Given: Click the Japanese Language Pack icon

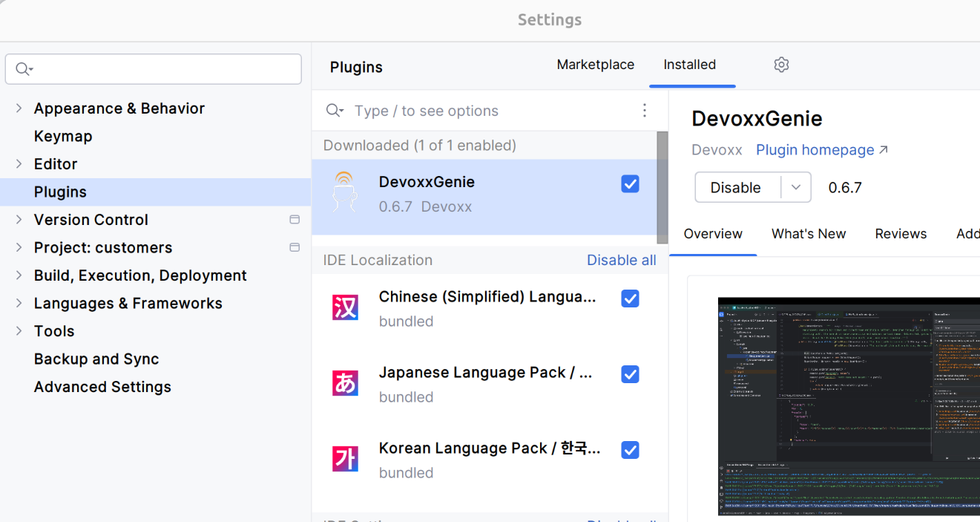Looking at the screenshot, I should point(345,383).
